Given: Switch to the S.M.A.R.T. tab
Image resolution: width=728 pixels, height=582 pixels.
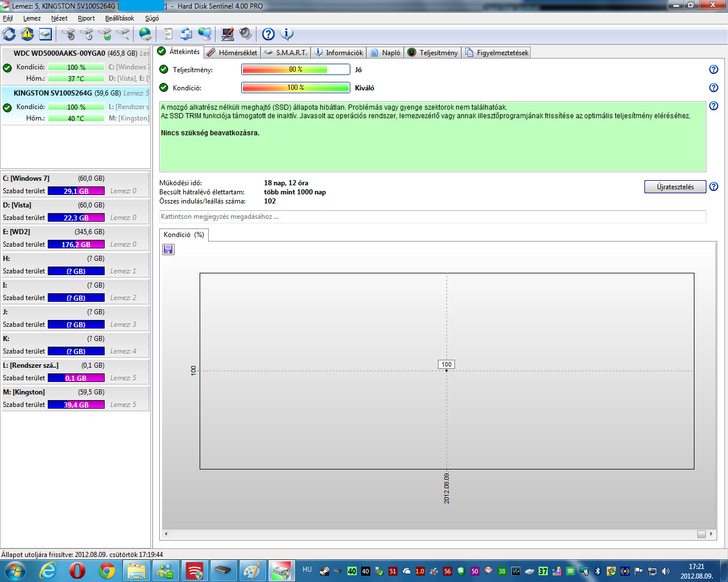Looking at the screenshot, I should click(x=286, y=52).
